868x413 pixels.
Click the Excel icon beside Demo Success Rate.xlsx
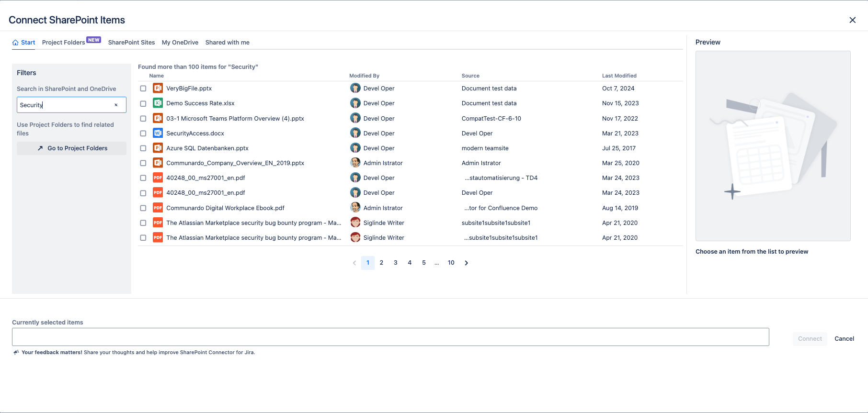158,103
